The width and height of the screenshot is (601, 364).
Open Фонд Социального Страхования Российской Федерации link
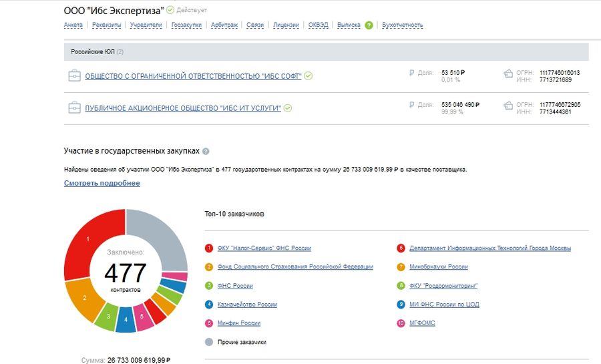(295, 266)
